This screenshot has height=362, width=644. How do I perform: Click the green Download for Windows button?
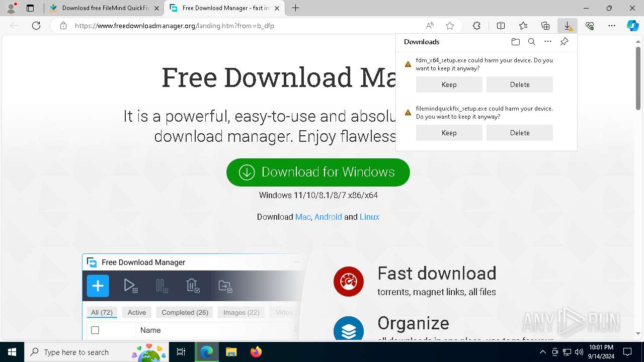pos(318,172)
